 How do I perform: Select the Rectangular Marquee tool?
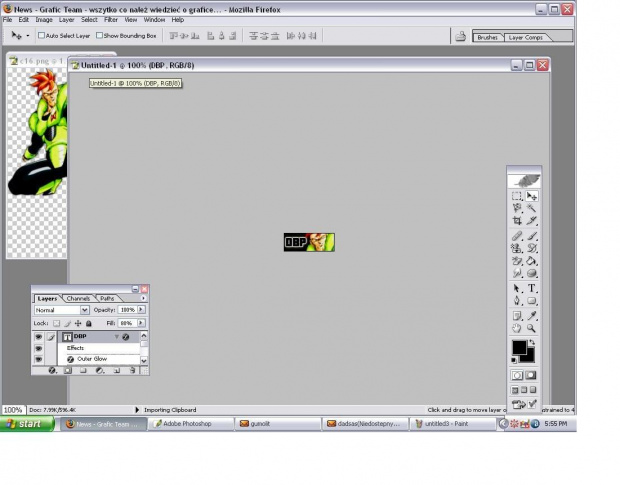tap(517, 196)
